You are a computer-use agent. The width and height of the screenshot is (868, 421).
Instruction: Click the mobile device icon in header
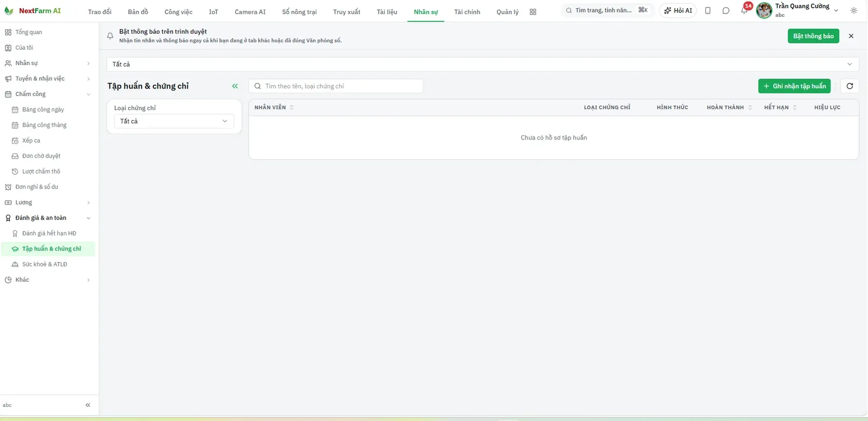tap(708, 10)
